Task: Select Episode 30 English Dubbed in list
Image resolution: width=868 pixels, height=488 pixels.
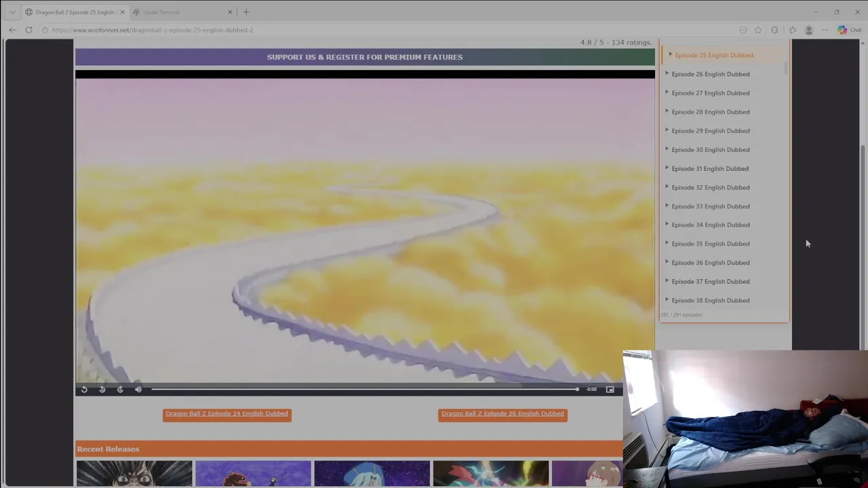Action: 711,150
